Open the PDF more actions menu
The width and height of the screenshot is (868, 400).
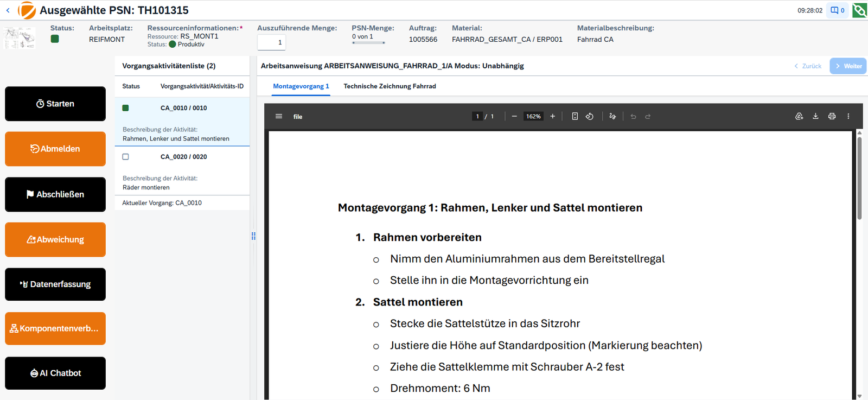tap(848, 116)
